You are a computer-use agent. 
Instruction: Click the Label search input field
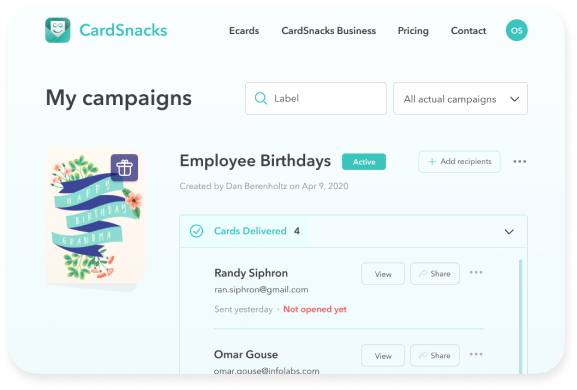pyautogui.click(x=316, y=99)
